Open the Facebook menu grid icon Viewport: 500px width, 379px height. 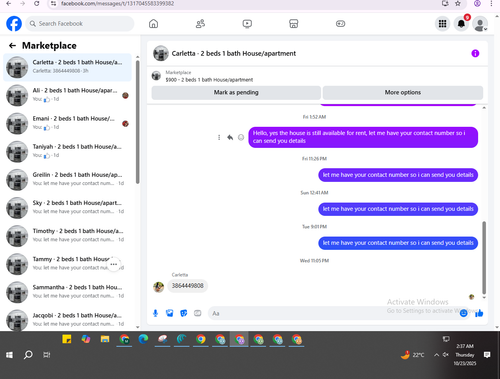point(442,24)
